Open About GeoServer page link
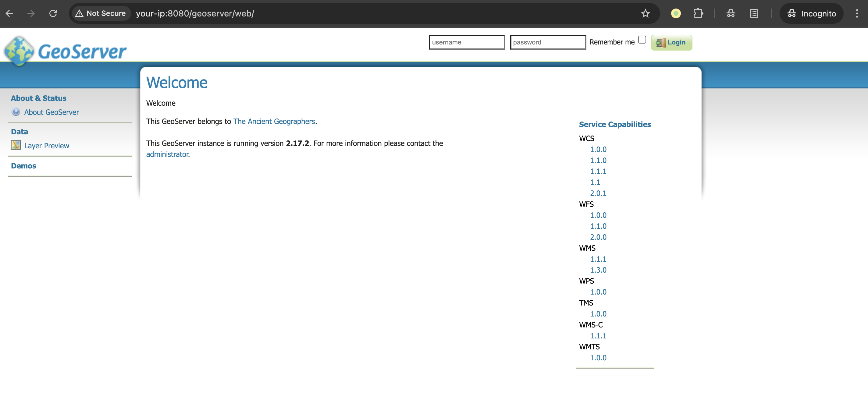Image resolution: width=868 pixels, height=396 pixels. click(x=51, y=112)
